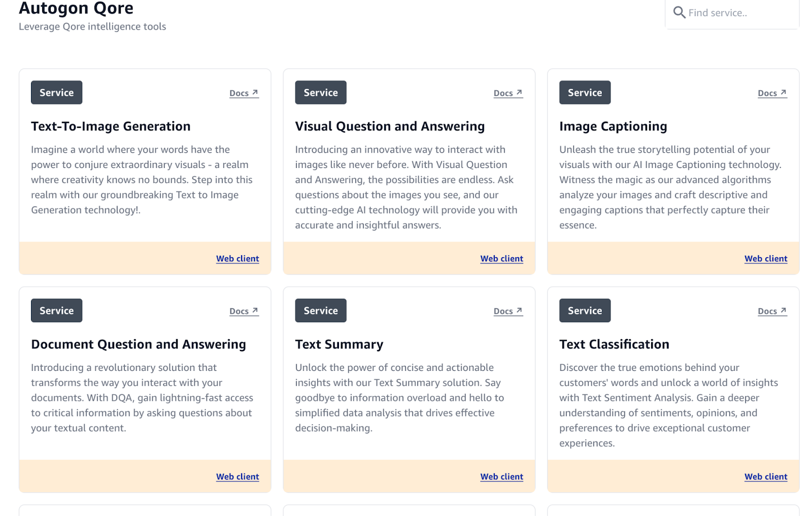
Task: Click the Service badge on Text Summary card
Action: (x=321, y=311)
